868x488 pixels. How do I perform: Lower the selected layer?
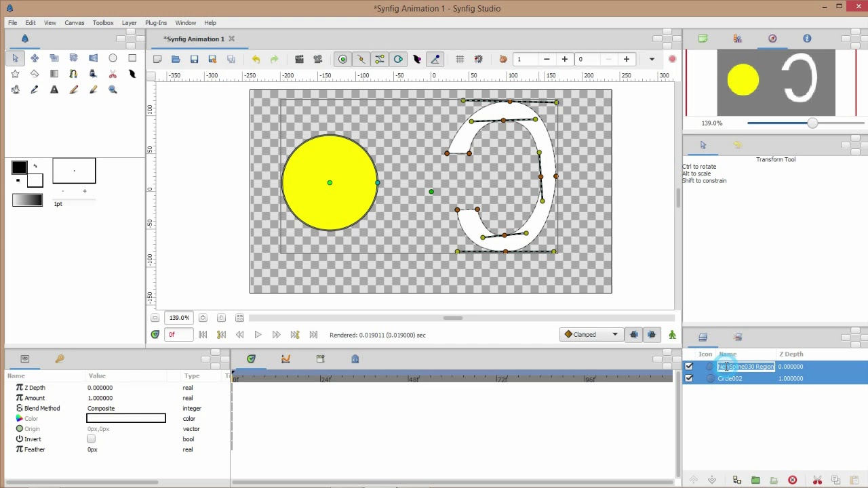(x=711, y=481)
